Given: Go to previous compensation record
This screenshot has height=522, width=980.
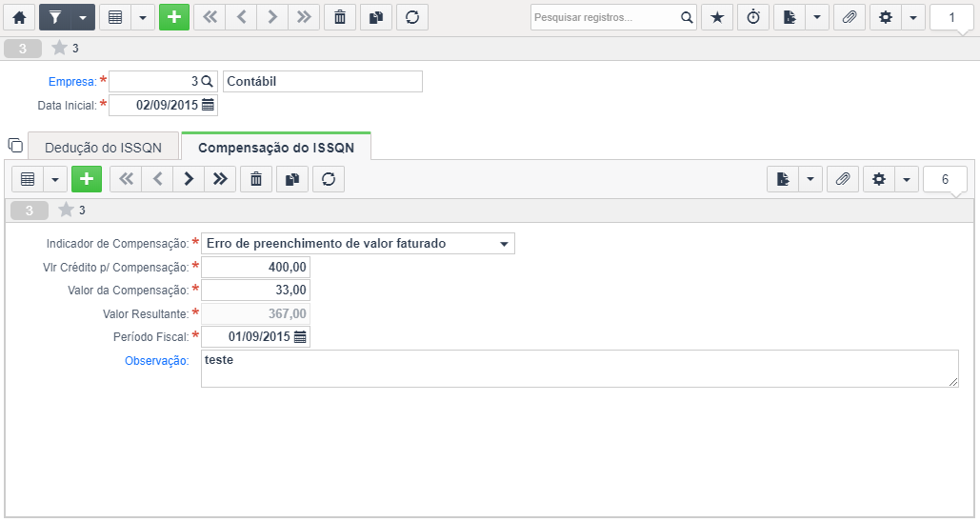Looking at the screenshot, I should (157, 179).
